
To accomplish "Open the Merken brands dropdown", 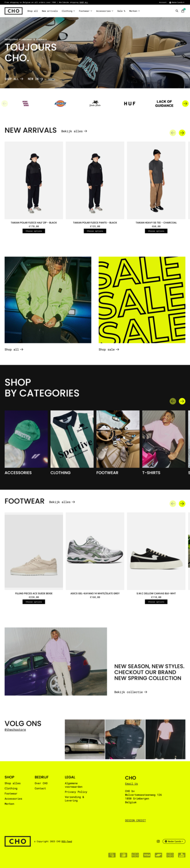I will point(134,11).
